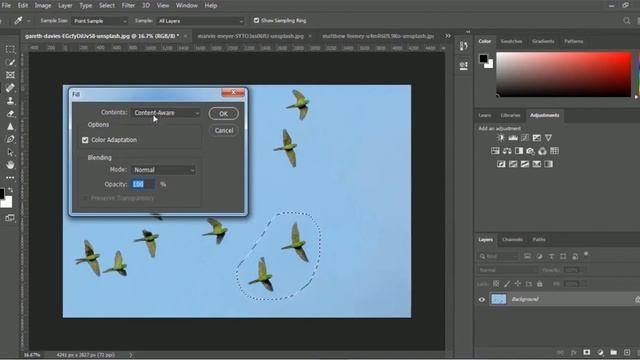Open the Filter menu

pos(128,5)
